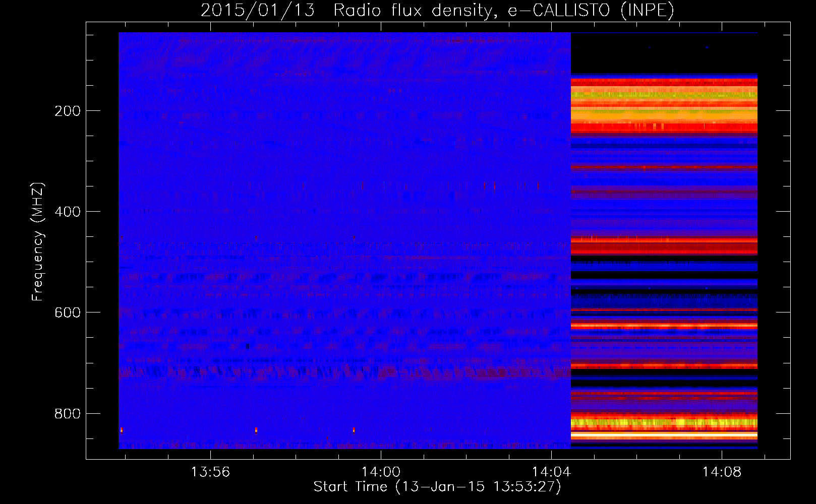Click the 'Frequency (MHZ)' axis label

(x=38, y=242)
